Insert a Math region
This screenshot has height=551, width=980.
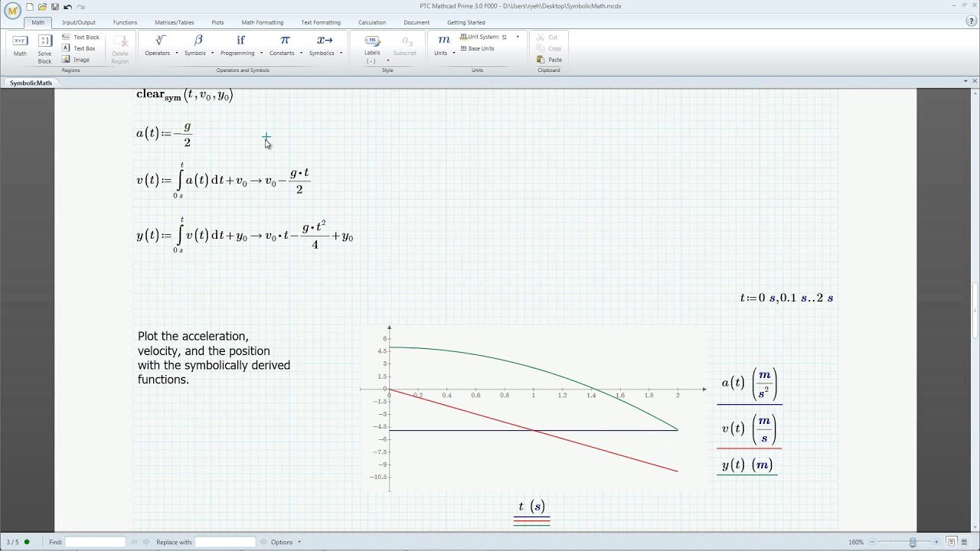click(x=20, y=45)
